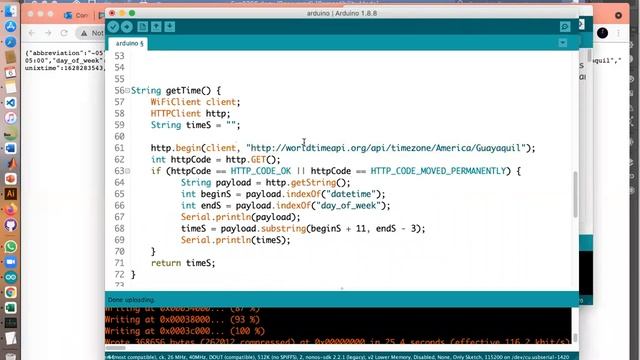640x360 pixels.
Task: Click "Serial.println(timeS);" on line 69
Action: click(236, 240)
